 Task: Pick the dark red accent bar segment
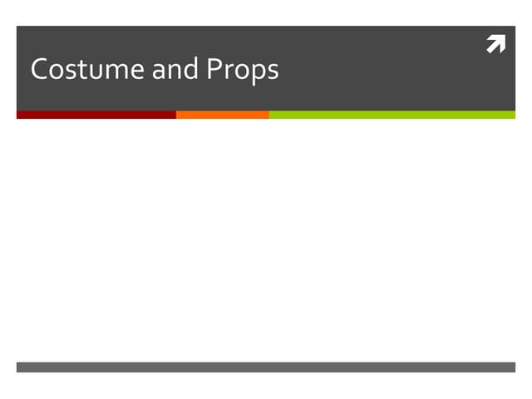point(96,115)
